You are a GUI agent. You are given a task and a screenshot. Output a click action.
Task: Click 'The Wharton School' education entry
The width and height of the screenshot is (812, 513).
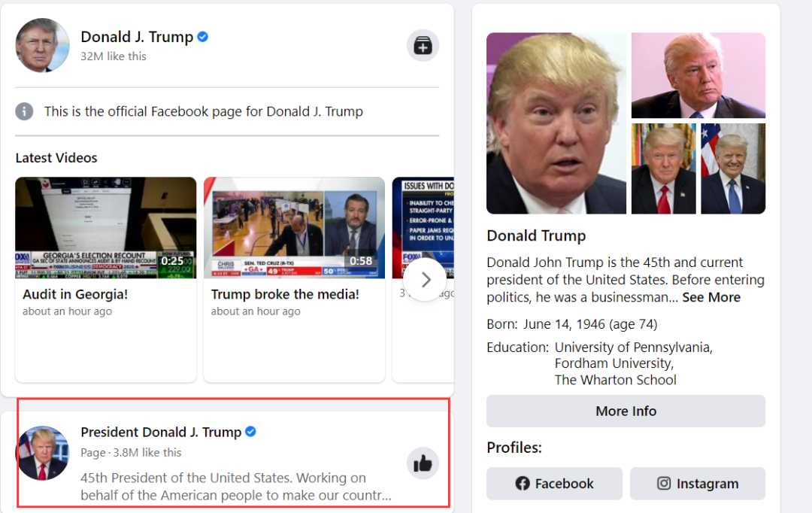[615, 380]
